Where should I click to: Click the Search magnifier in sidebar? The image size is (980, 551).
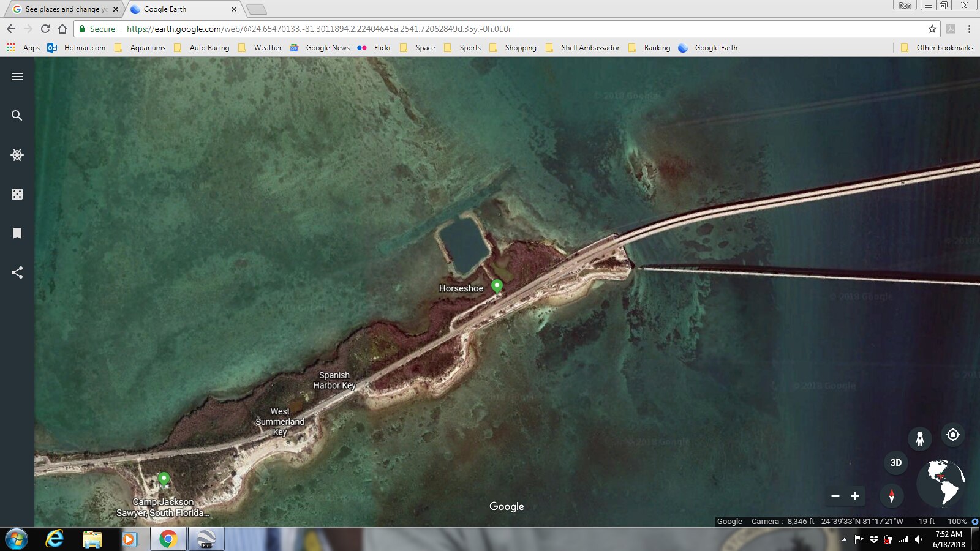point(17,116)
